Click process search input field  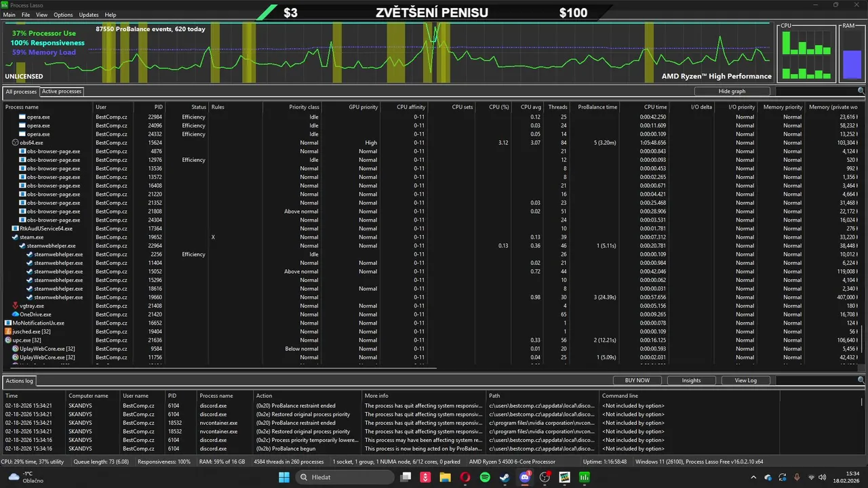816,91
